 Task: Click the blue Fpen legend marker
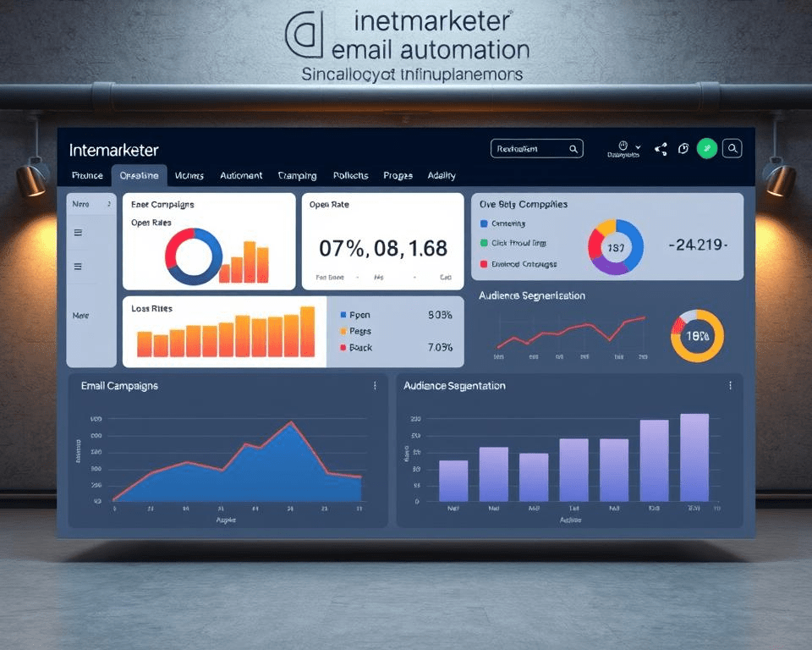(x=343, y=315)
